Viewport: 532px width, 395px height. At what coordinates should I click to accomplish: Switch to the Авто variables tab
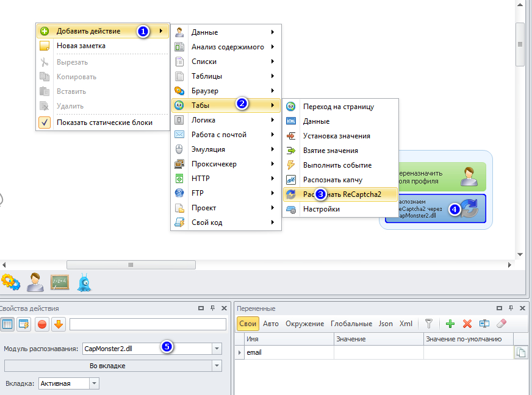click(271, 324)
